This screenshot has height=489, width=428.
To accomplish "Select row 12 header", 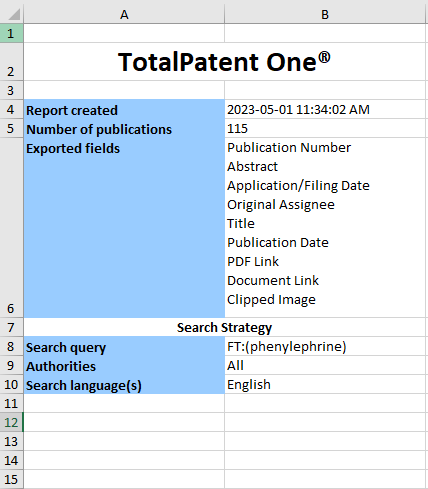I will [x=11, y=422].
